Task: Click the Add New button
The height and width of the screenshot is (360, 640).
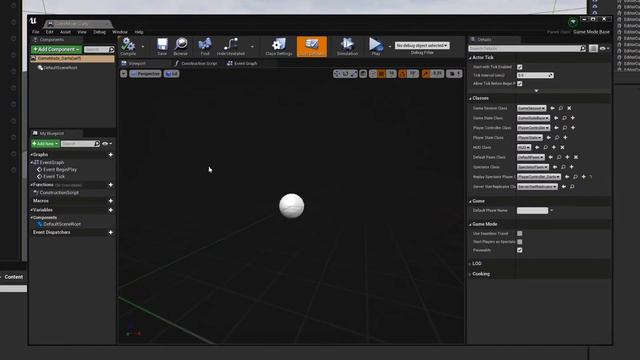Action: pyautogui.click(x=45, y=144)
